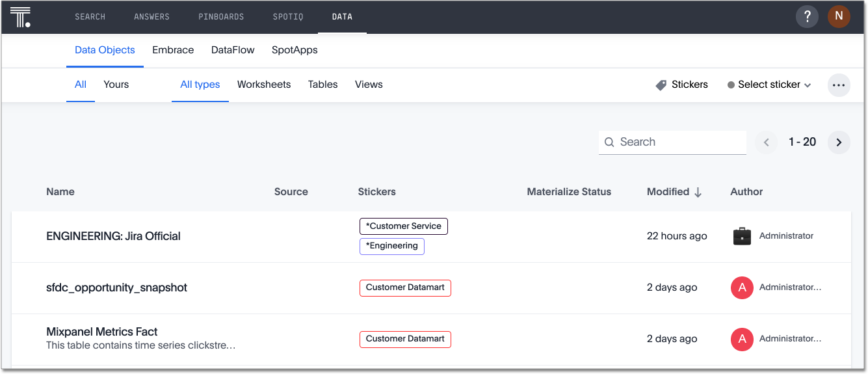Click Administrator author name for Jira Official
The height and width of the screenshot is (374, 868).
coord(786,236)
